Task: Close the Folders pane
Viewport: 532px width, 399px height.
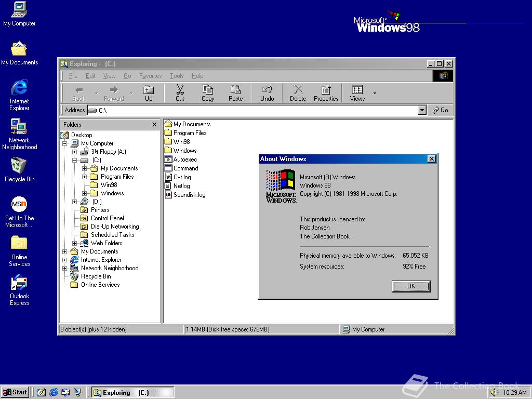Action: (154, 125)
